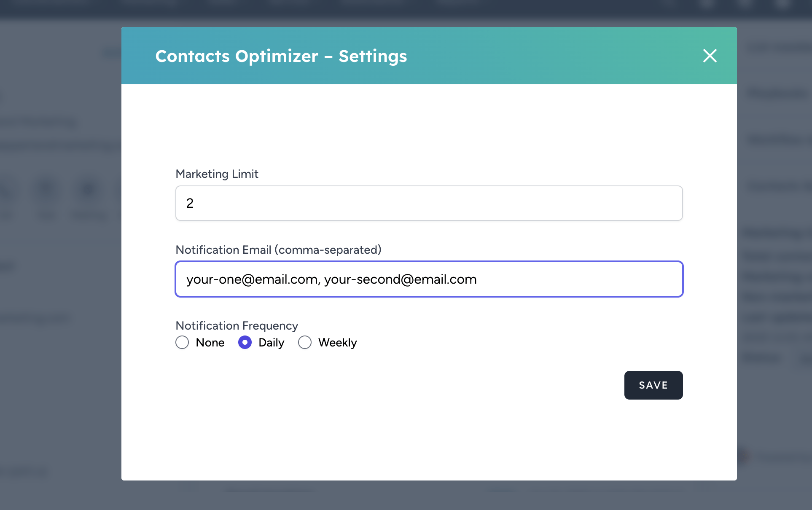Close the Contacts Optimizer Settings dialog
The height and width of the screenshot is (510, 812).
(710, 56)
